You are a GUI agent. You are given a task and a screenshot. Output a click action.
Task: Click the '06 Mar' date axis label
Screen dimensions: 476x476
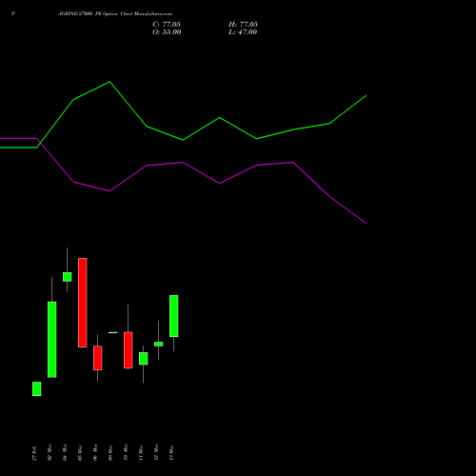(x=95, y=453)
